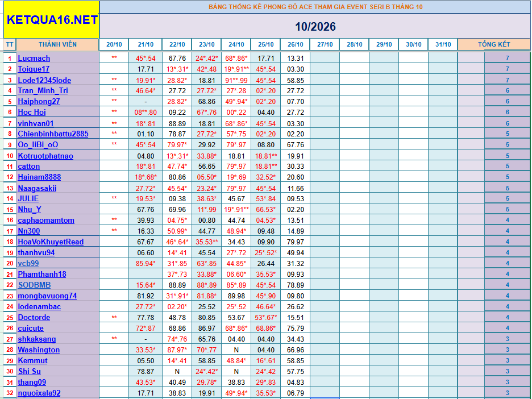
Task: Click the 20/10 date column header
Action: tap(114, 44)
